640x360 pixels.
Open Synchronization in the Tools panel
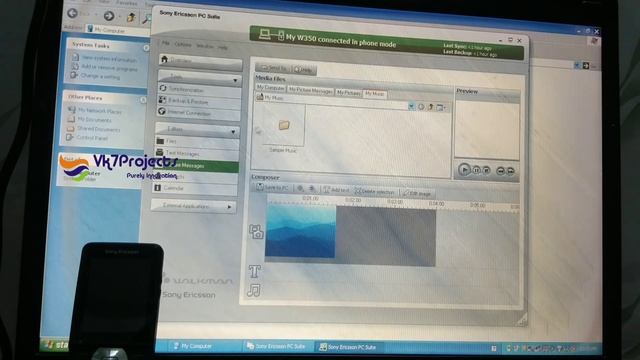pyautogui.click(x=199, y=89)
